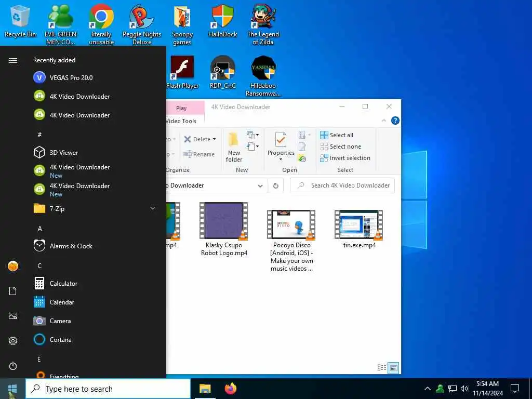Open the notification center icon

[x=515, y=389]
